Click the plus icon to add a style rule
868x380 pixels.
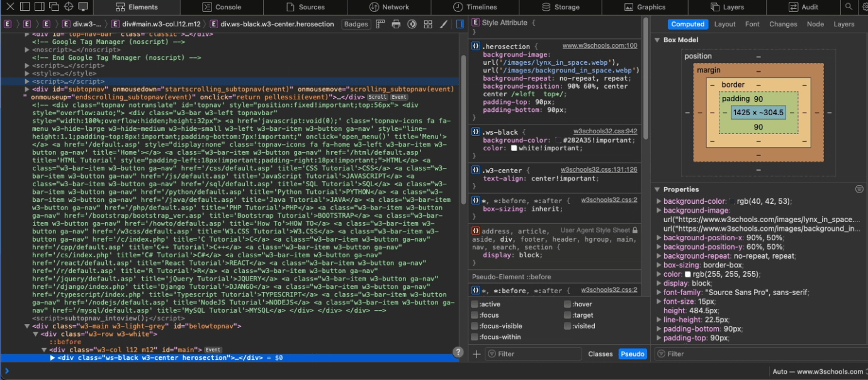[476, 354]
